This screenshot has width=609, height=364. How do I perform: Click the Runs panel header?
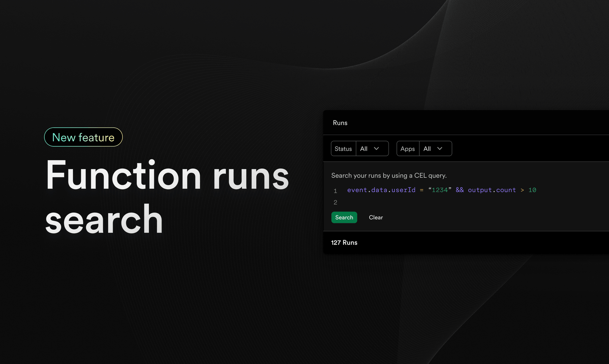pos(340,123)
